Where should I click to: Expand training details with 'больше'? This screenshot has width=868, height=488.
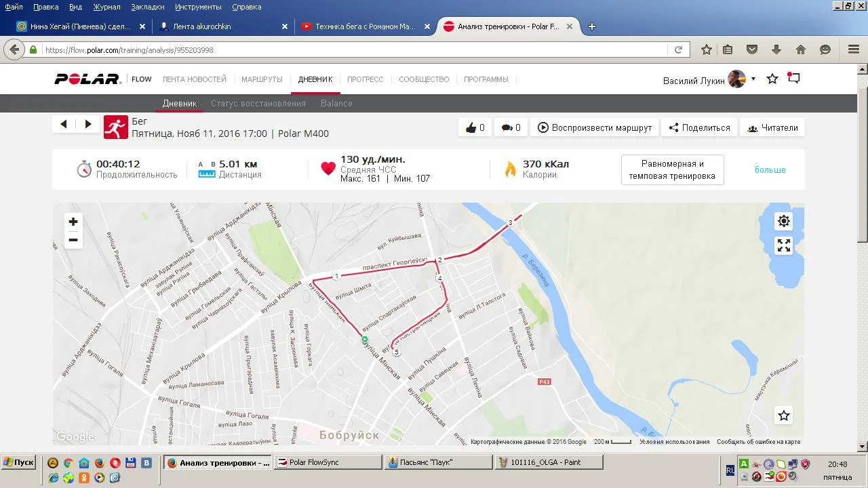pyautogui.click(x=770, y=169)
